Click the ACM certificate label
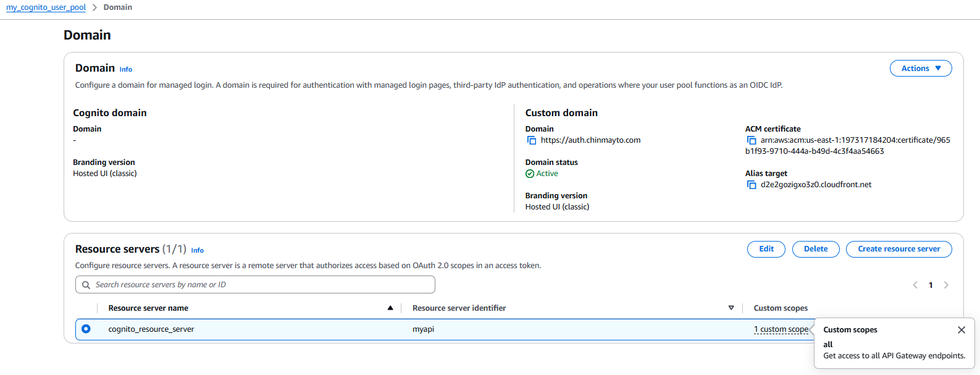The width and height of the screenshot is (980, 375). 773,129
